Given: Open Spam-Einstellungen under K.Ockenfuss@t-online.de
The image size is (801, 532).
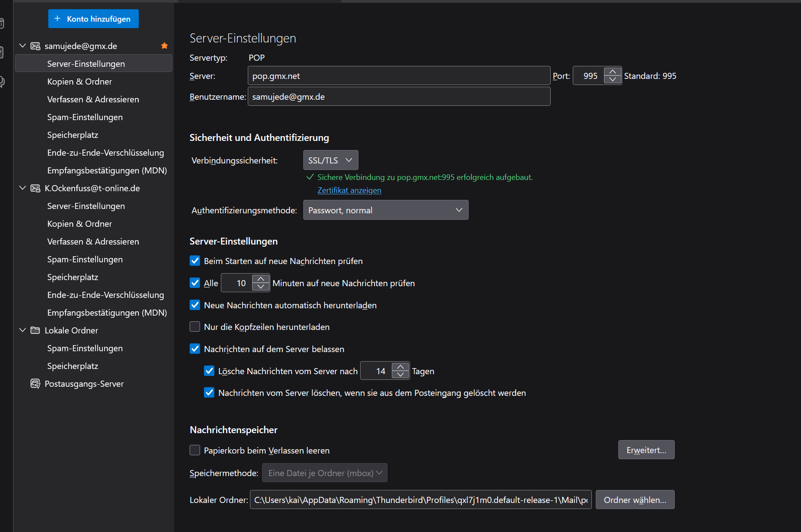Looking at the screenshot, I should 93,259.
